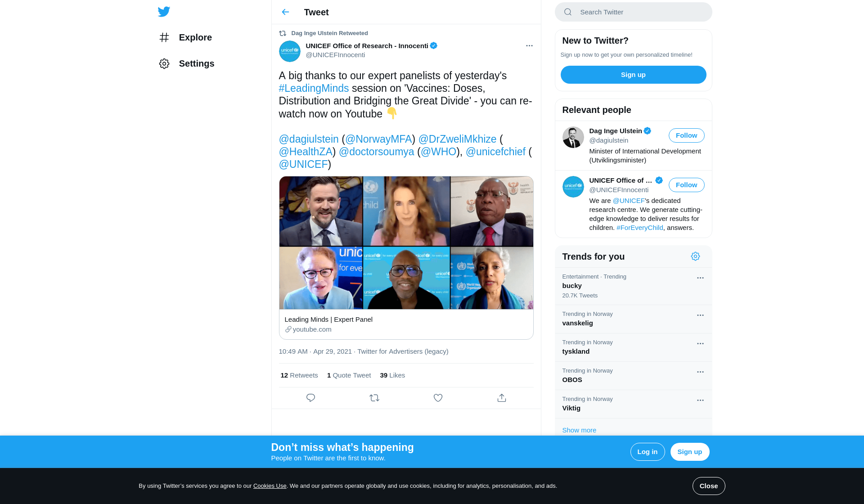864x504 pixels.
Task: Open the tweet's more options menu
Action: pyautogui.click(x=529, y=46)
